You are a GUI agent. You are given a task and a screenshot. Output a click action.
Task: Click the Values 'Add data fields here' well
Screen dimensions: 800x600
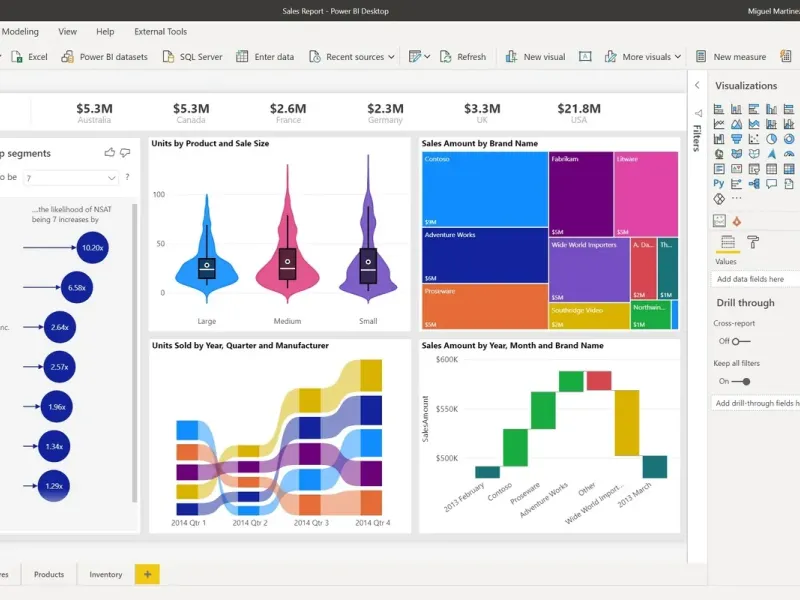755,279
